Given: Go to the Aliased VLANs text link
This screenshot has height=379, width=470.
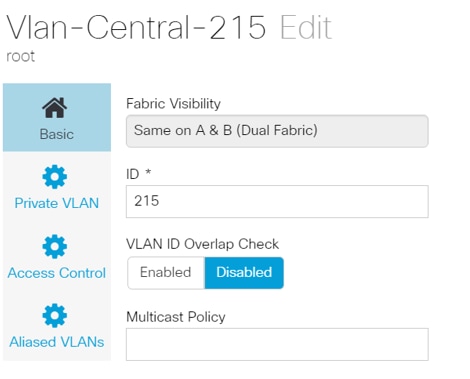Looking at the screenshot, I should [x=57, y=342].
